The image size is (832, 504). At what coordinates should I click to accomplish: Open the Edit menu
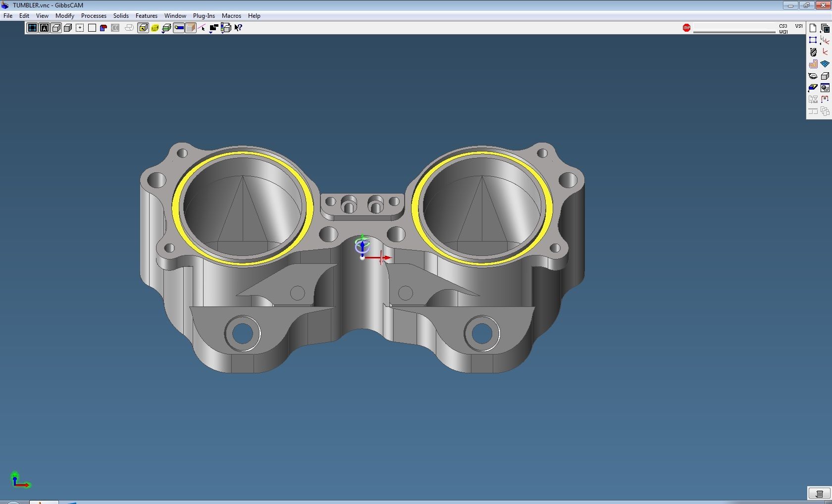[24, 16]
